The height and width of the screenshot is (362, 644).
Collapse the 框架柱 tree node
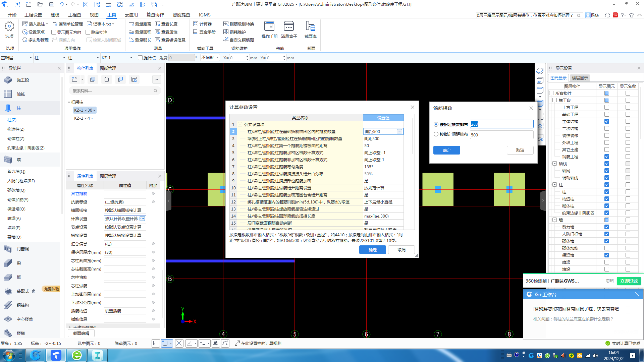click(69, 102)
